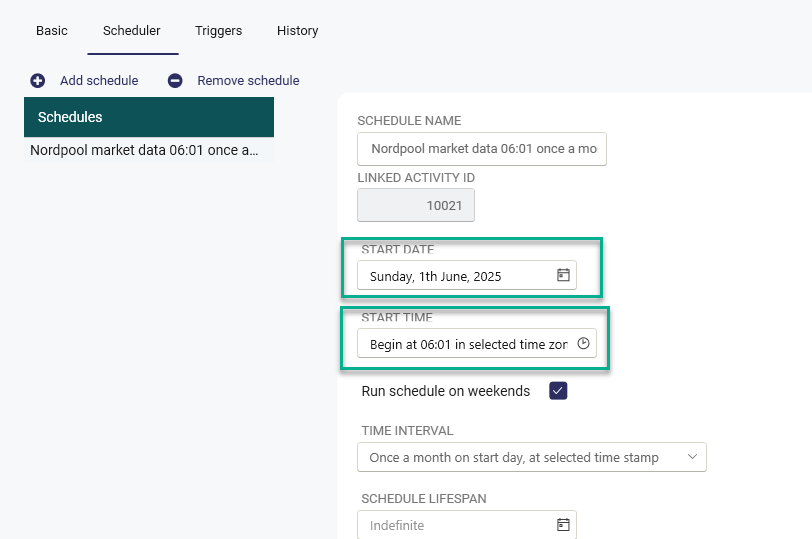Open the History tab
This screenshot has width=812, height=539.
tap(297, 31)
